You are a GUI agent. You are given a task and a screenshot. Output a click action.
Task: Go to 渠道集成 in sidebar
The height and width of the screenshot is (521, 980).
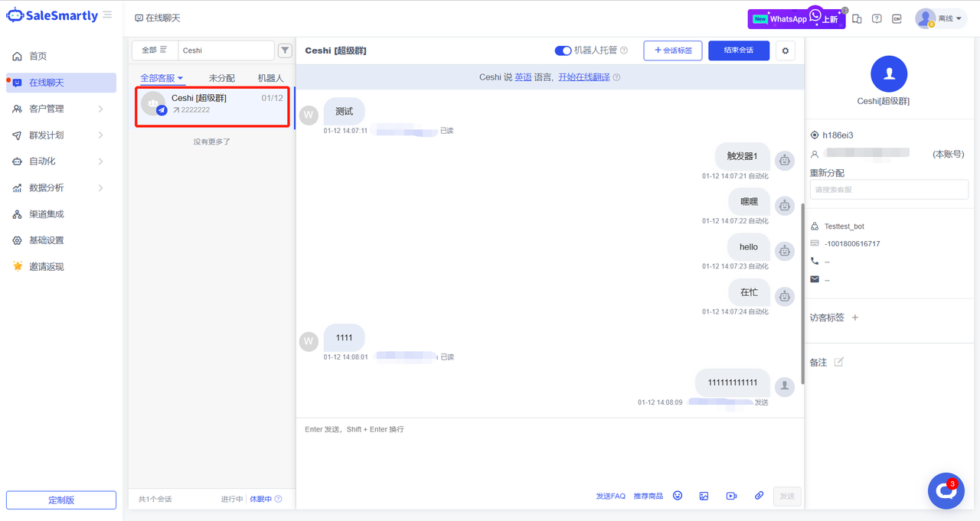46,214
